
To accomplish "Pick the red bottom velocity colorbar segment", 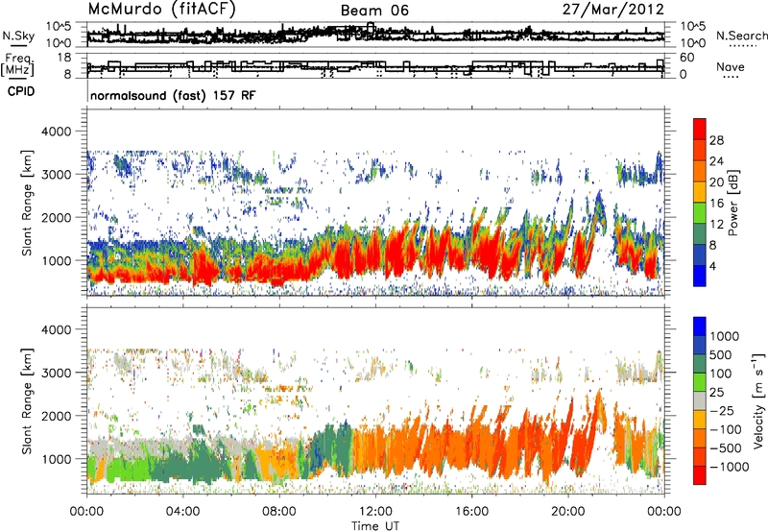I will pos(700,475).
